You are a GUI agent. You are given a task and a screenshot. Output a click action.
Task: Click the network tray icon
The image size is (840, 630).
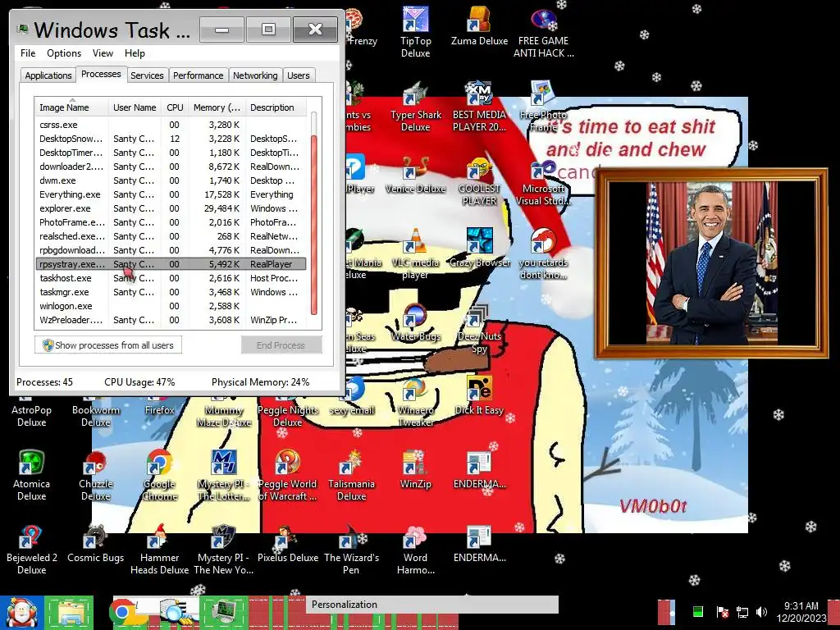(742, 612)
